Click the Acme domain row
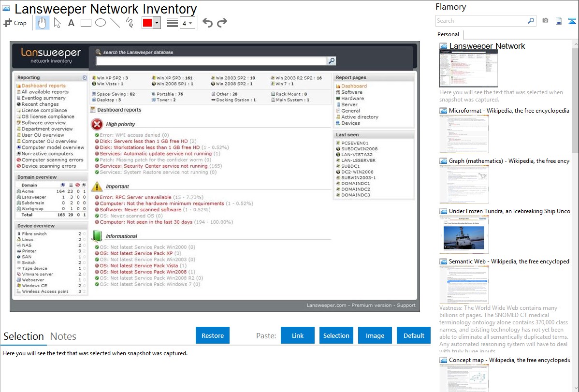579x392 pixels. [51, 191]
